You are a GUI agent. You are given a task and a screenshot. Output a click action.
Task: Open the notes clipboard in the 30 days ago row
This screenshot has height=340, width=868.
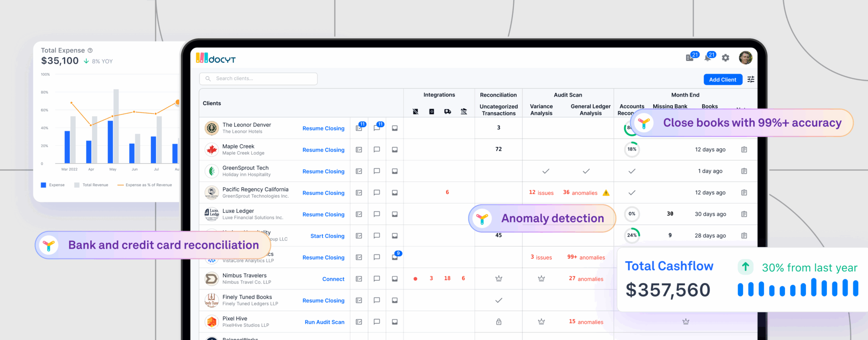[744, 214]
